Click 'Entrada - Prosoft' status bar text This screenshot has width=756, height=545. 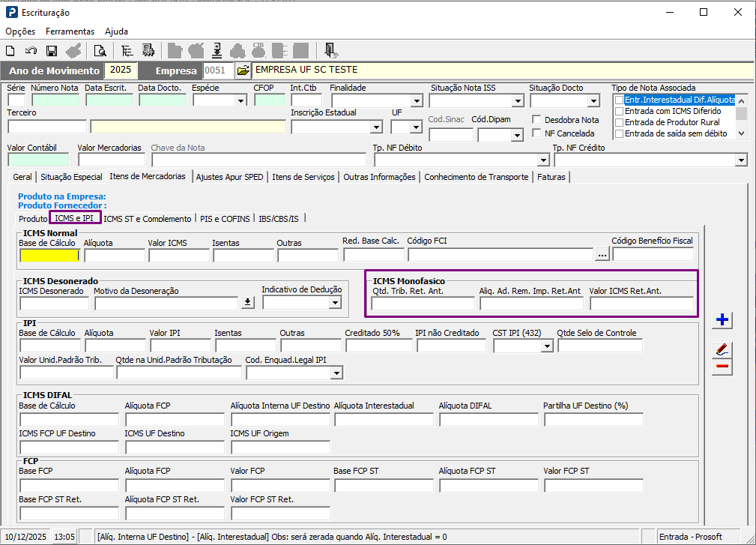[690, 537]
